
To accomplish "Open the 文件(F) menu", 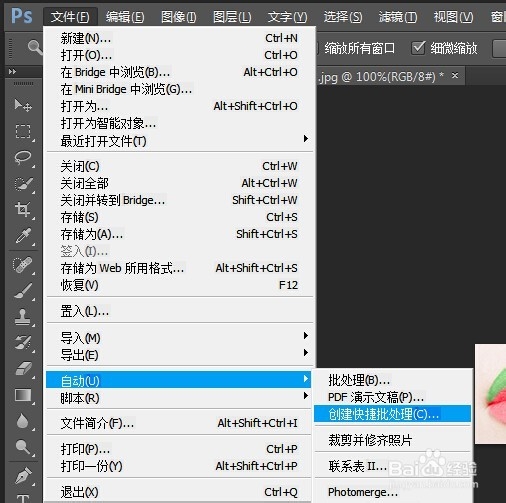I will point(70,16).
